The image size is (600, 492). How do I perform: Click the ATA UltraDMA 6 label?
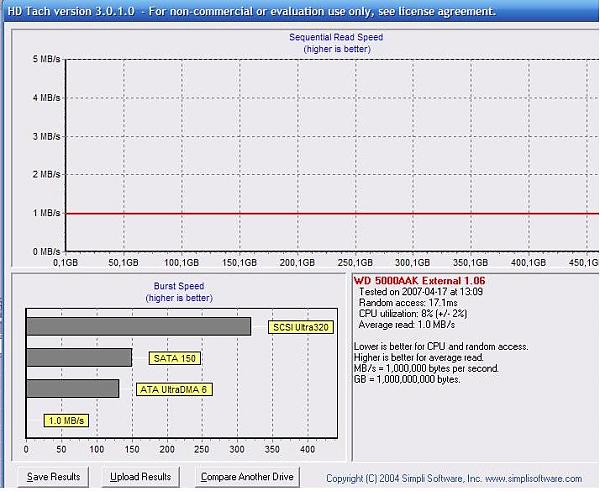coord(174,389)
